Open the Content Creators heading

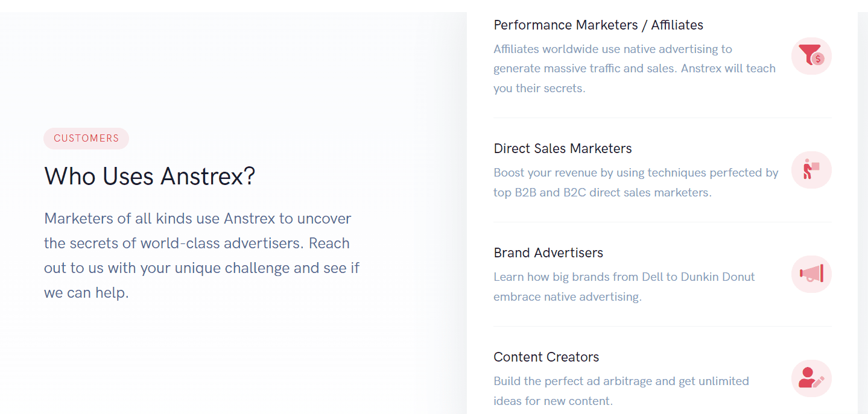546,357
